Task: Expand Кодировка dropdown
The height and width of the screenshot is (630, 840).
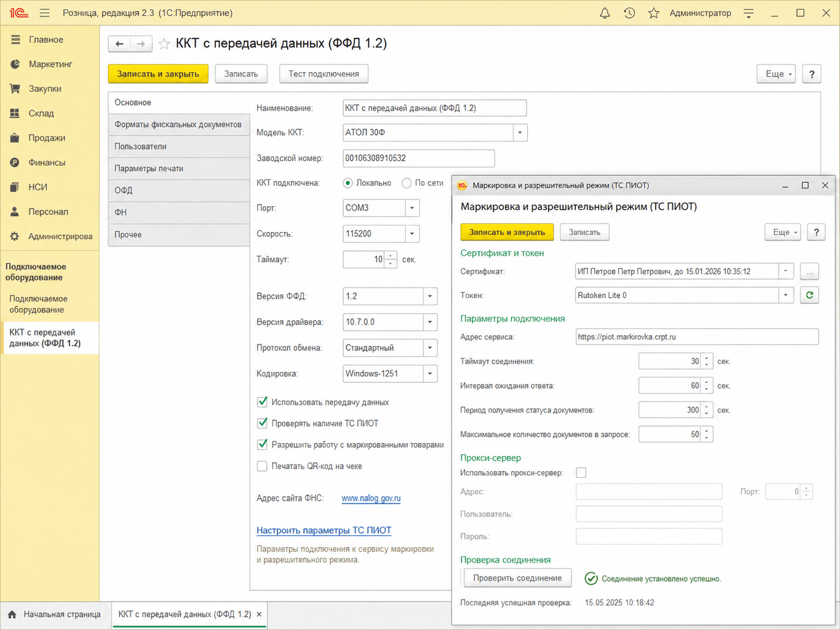Action: 430,374
